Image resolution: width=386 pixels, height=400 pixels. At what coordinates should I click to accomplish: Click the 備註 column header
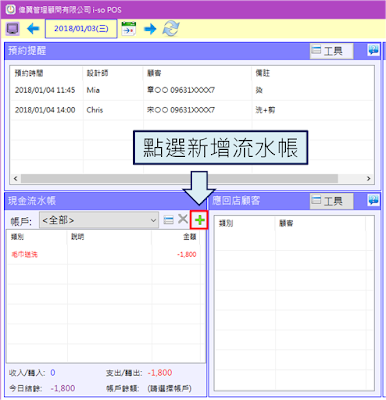point(263,73)
